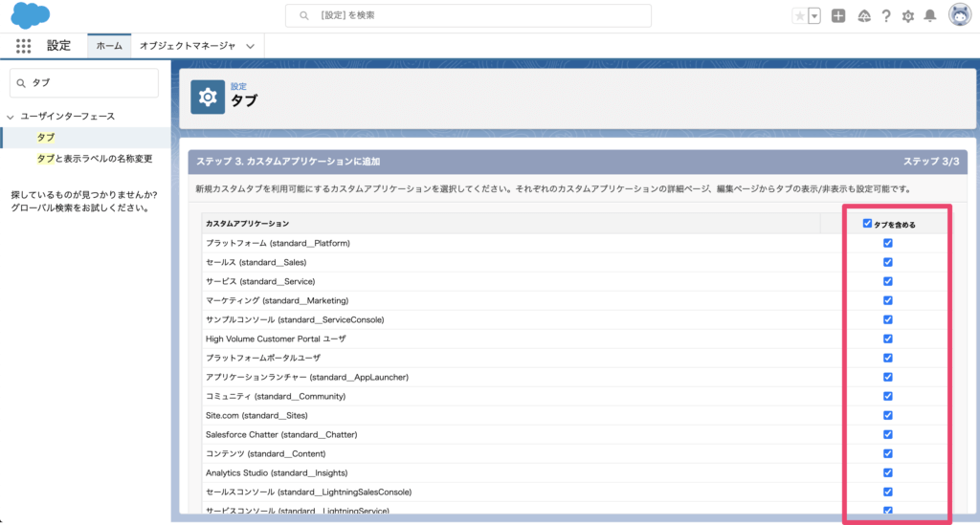
Task: Click the カスタムアプリケーション column header
Action: click(x=248, y=224)
